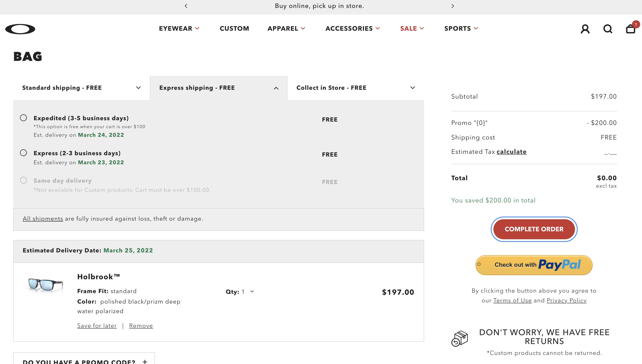The width and height of the screenshot is (642, 364).
Task: Click 'DON'T WORRY, WE HAVE FREE RETURNS' heading
Action: click(x=544, y=337)
